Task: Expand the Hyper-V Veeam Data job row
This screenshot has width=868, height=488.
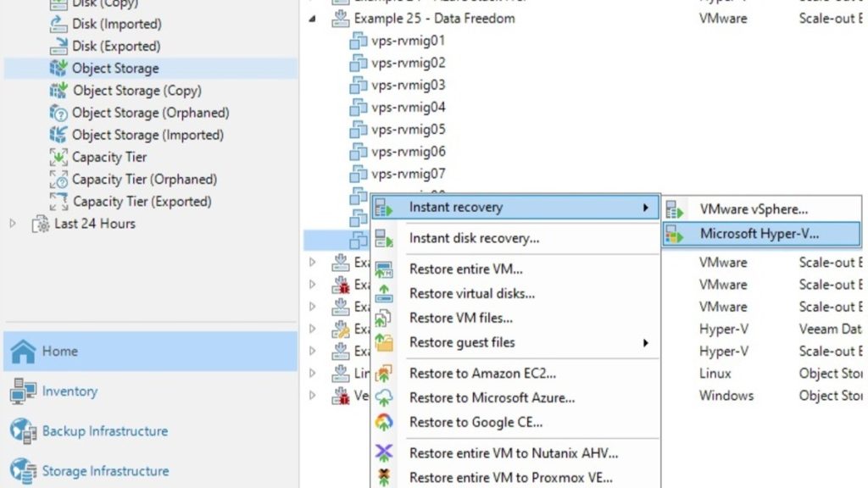Action: [312, 330]
